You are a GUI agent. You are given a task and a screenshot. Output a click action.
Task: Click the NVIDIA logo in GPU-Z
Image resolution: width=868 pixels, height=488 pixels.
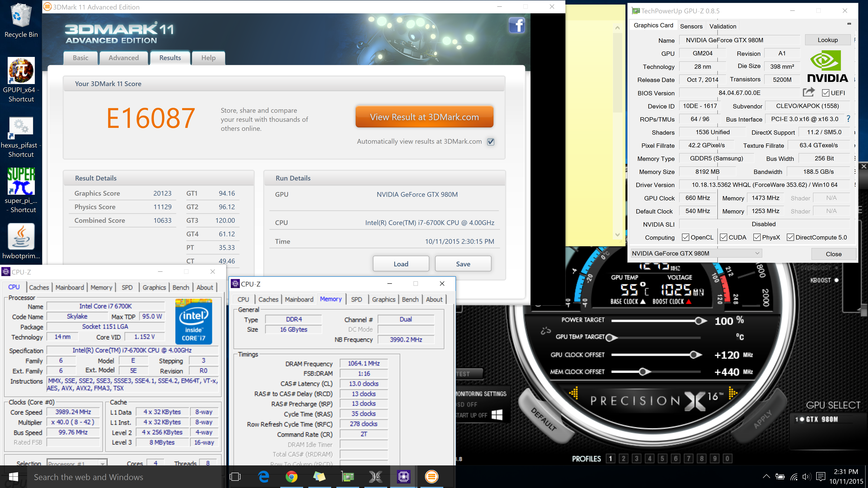tap(827, 67)
